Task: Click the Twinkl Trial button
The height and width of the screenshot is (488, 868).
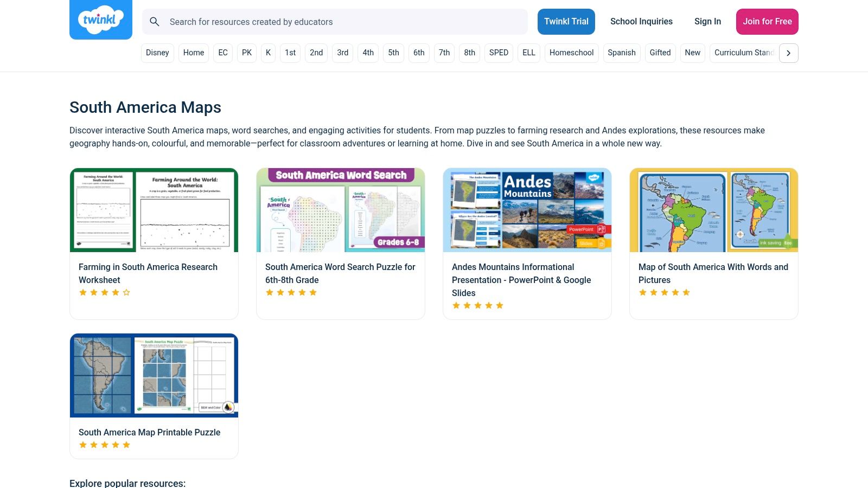Action: click(x=566, y=22)
